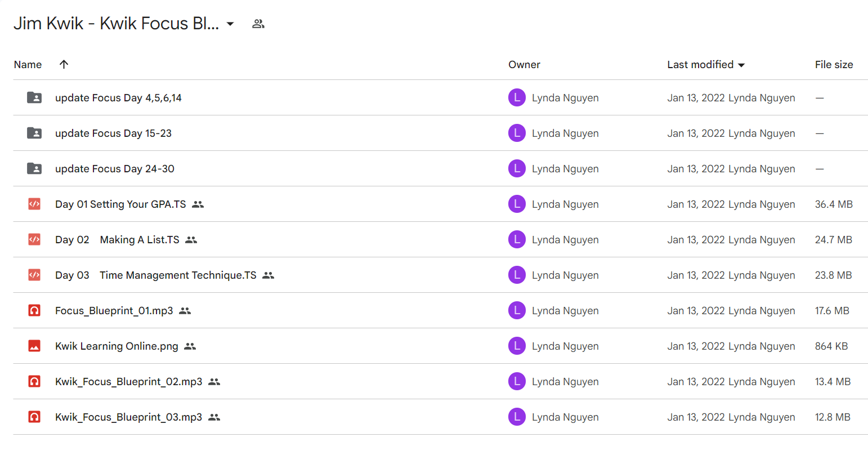Click shared icon next to Kwik_Focus_Blueprint_03.mp3
This screenshot has width=868, height=464.
(214, 417)
